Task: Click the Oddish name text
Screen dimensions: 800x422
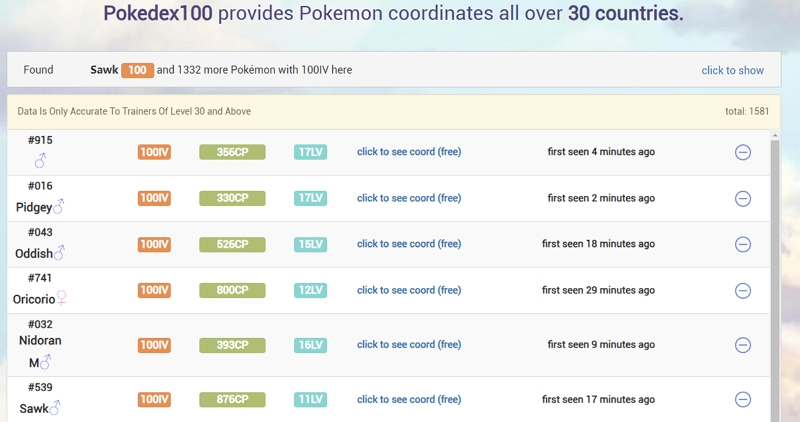Action: click(x=34, y=254)
